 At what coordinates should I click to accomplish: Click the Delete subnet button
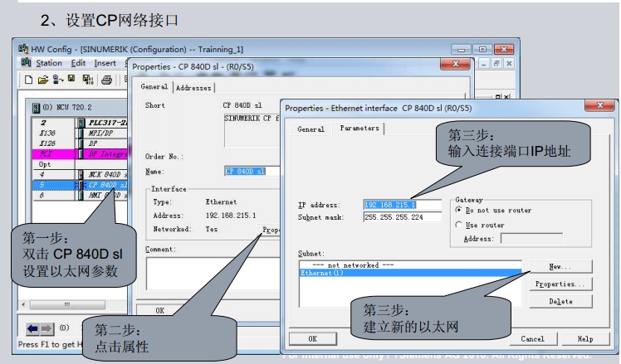coord(560,302)
